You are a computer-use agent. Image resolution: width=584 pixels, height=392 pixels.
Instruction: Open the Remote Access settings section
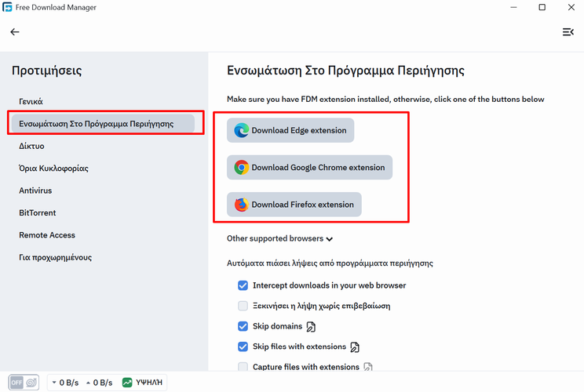pyautogui.click(x=47, y=235)
